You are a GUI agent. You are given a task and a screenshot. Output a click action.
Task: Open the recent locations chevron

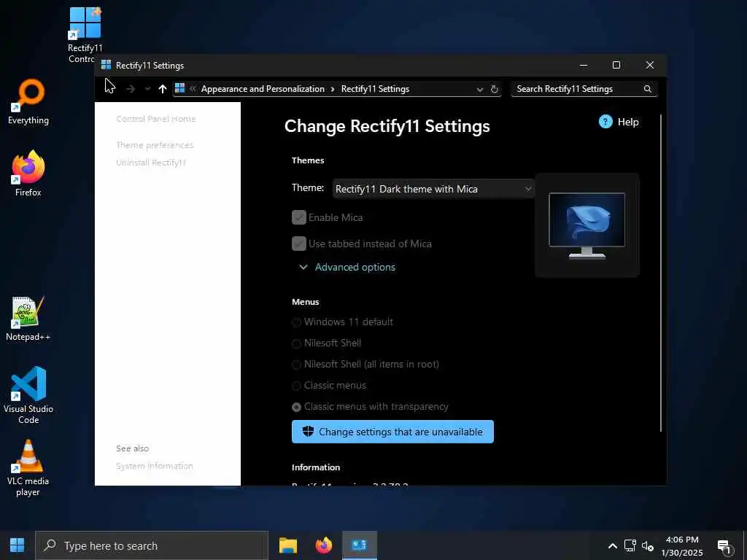(147, 89)
